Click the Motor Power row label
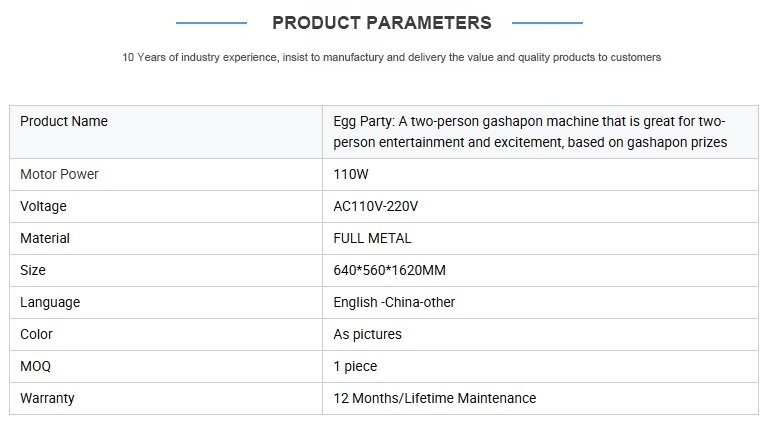771x435 pixels. point(59,174)
